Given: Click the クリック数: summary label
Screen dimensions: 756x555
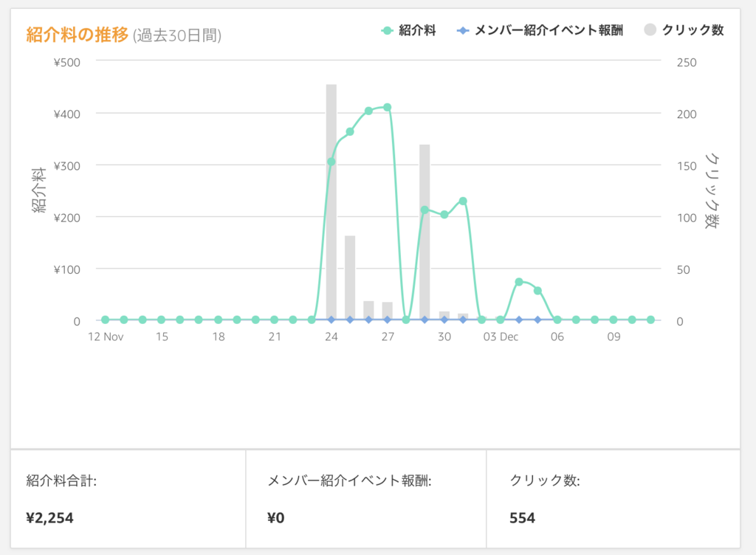Looking at the screenshot, I should click(545, 480).
